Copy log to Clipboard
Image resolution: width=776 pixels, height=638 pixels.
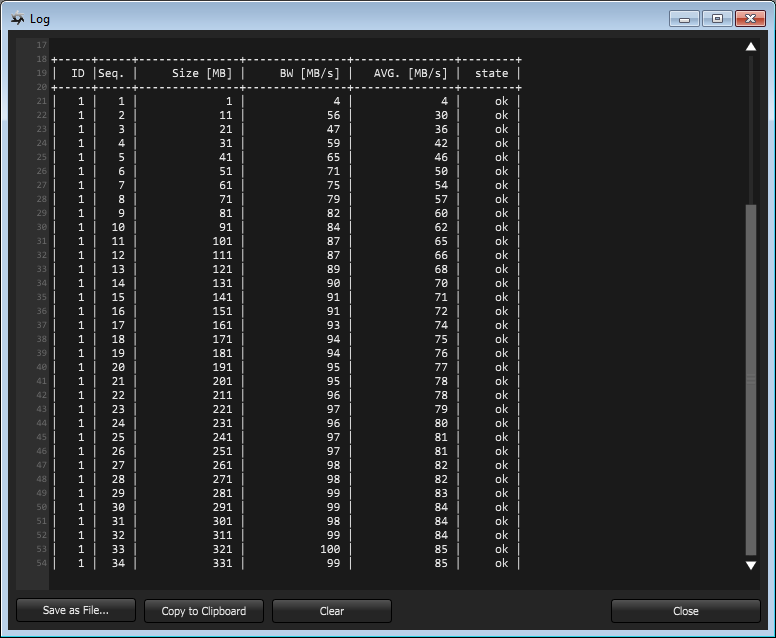click(x=204, y=611)
